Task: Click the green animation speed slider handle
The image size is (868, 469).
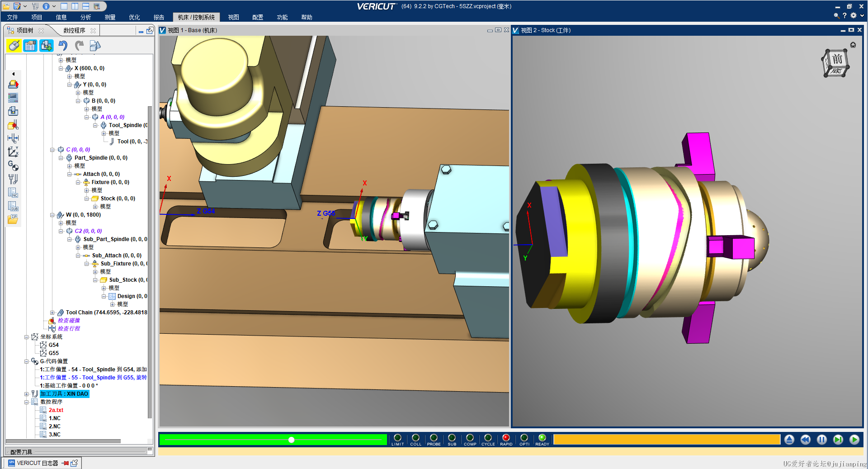Action: (x=292, y=440)
